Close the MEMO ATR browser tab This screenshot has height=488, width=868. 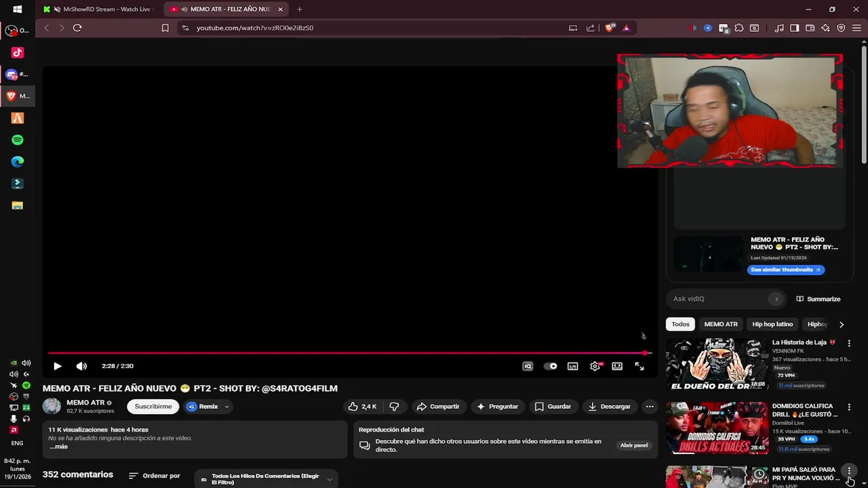(280, 9)
